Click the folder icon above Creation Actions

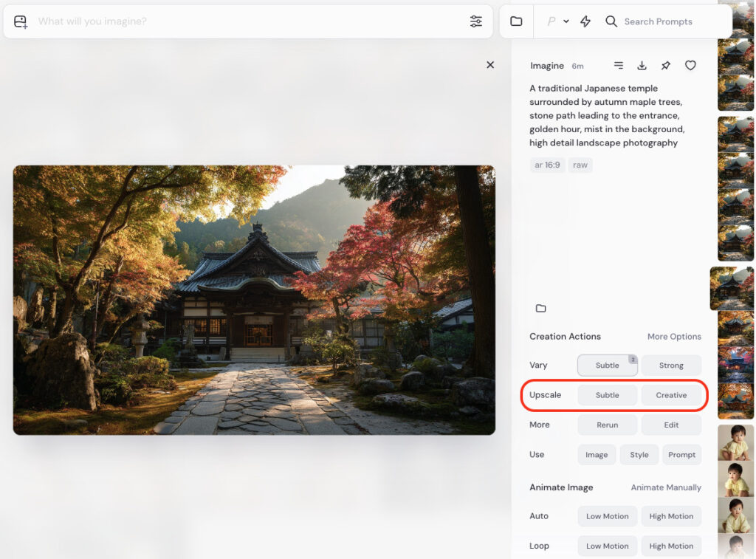(540, 308)
